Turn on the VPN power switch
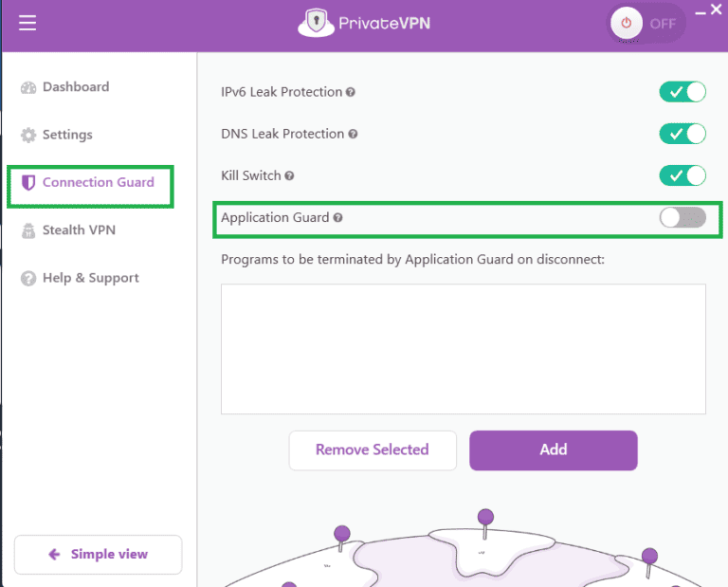This screenshot has height=587, width=728. [646, 24]
